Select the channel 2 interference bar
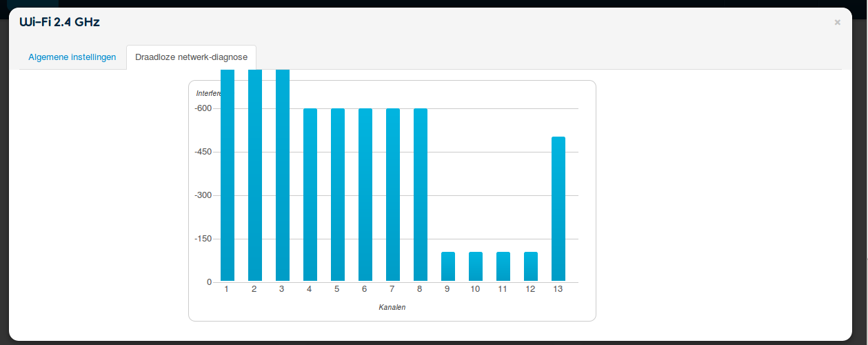The image size is (868, 345). tap(254, 176)
